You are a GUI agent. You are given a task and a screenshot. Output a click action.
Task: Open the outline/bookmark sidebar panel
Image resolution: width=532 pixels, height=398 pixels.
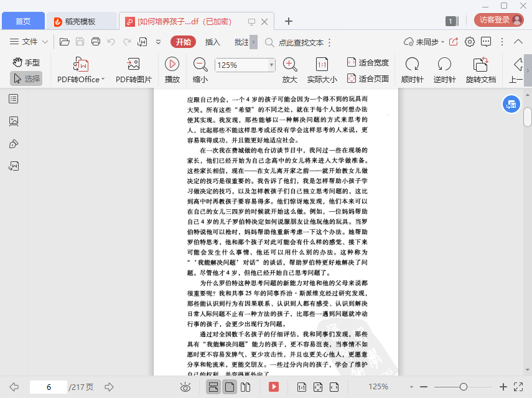[x=14, y=99]
